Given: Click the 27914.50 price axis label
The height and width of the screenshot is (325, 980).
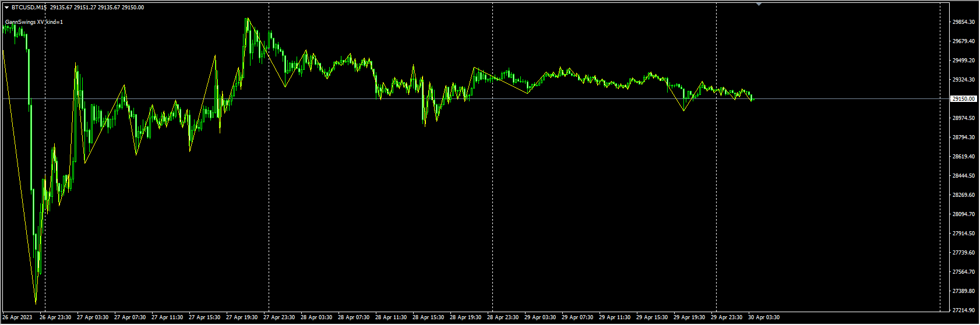Looking at the screenshot, I should (964, 234).
